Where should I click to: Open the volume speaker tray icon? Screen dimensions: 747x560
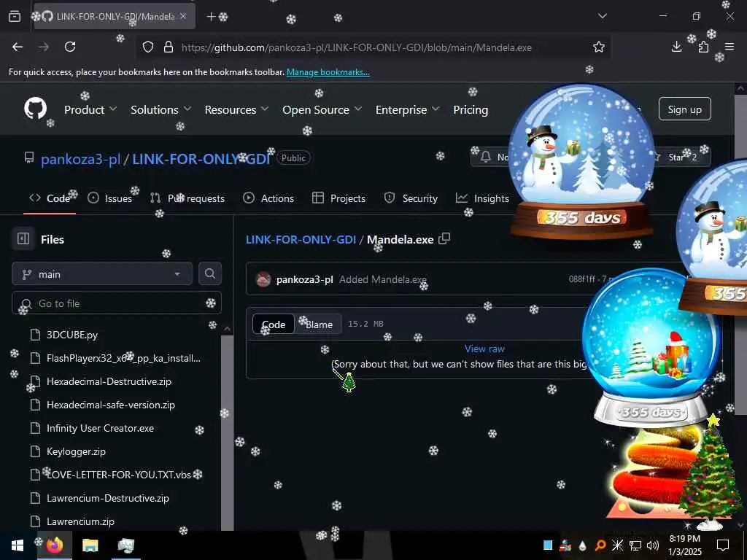pyautogui.click(x=653, y=545)
